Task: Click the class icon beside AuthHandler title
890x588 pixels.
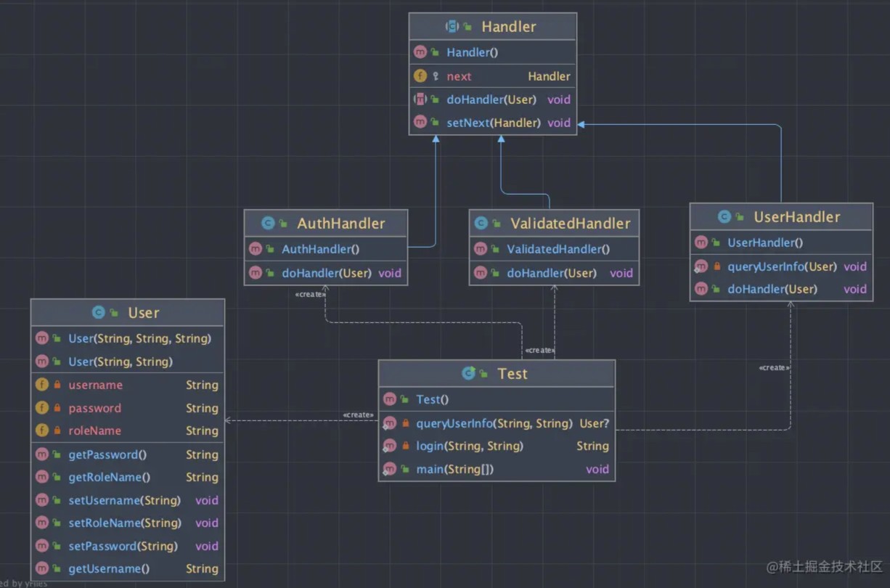Action: pos(268,224)
